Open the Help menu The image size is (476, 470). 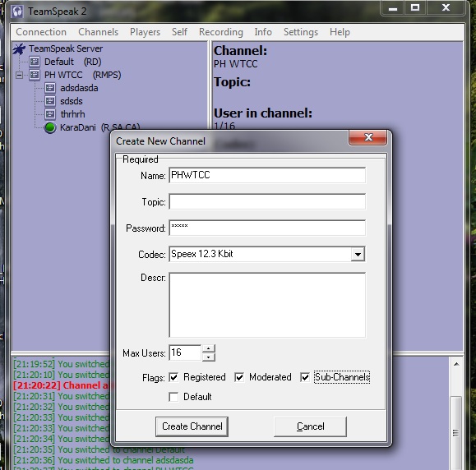pos(340,32)
